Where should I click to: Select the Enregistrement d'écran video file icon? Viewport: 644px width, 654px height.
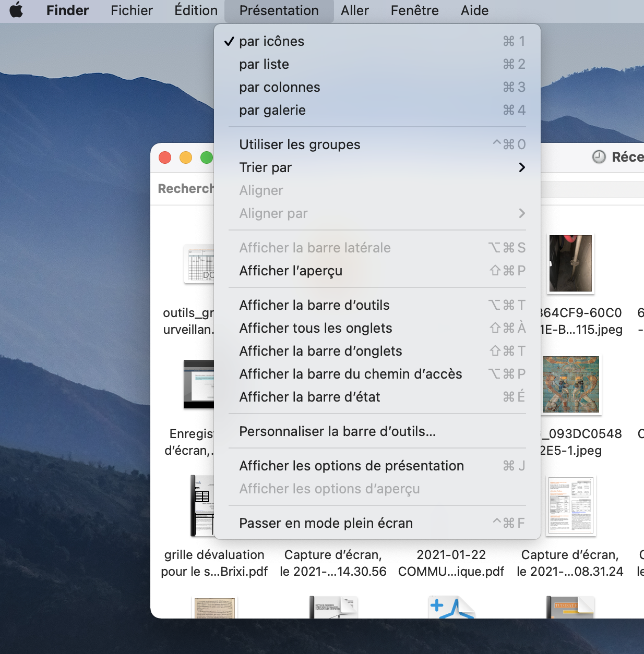[x=199, y=384]
